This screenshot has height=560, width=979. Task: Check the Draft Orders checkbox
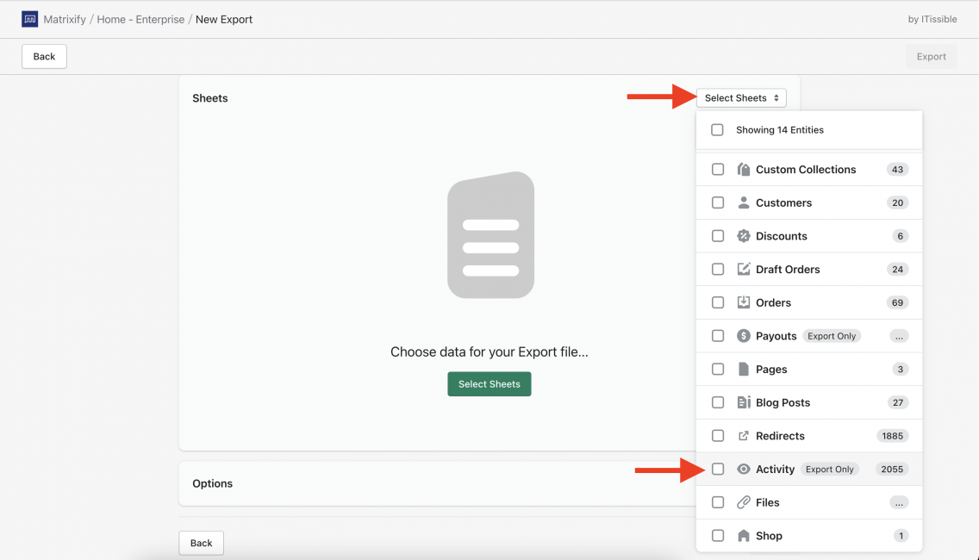pyautogui.click(x=718, y=269)
